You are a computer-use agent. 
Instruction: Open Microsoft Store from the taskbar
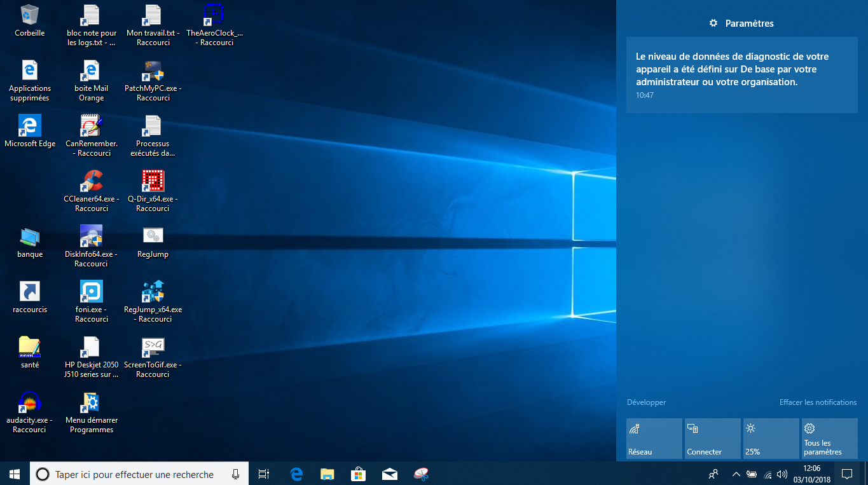click(358, 474)
